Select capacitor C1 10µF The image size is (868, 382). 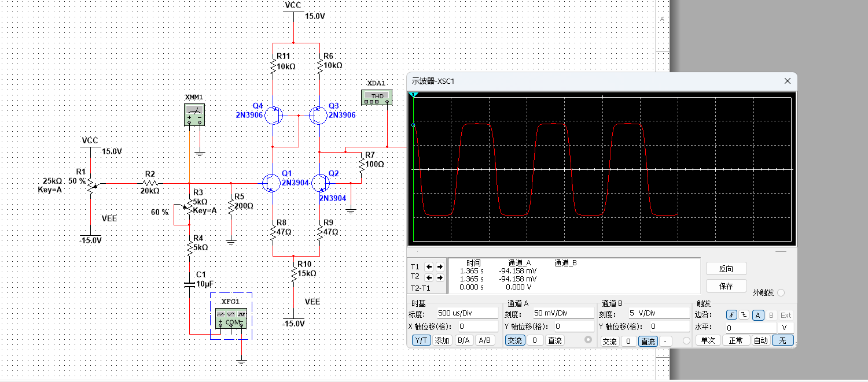(x=189, y=284)
